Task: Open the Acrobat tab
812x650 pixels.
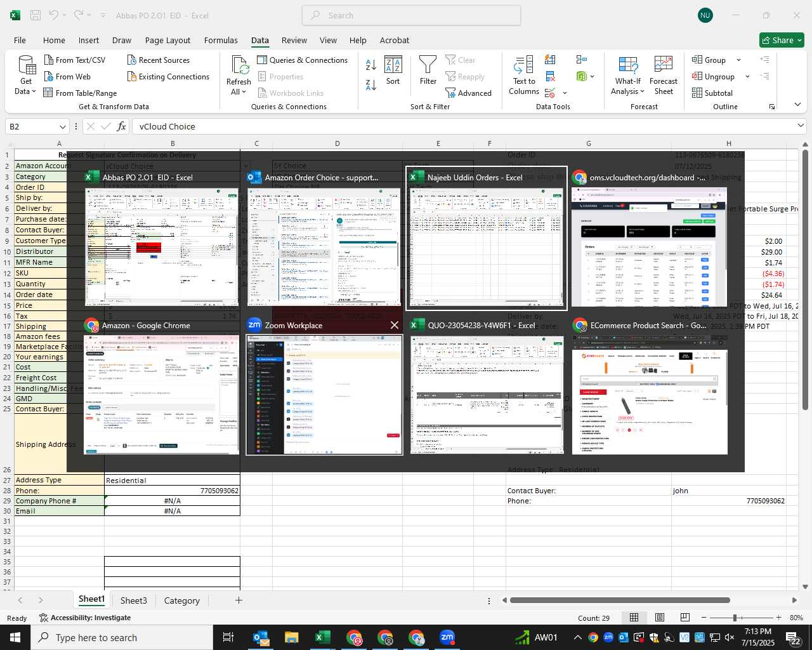Action: click(x=395, y=40)
